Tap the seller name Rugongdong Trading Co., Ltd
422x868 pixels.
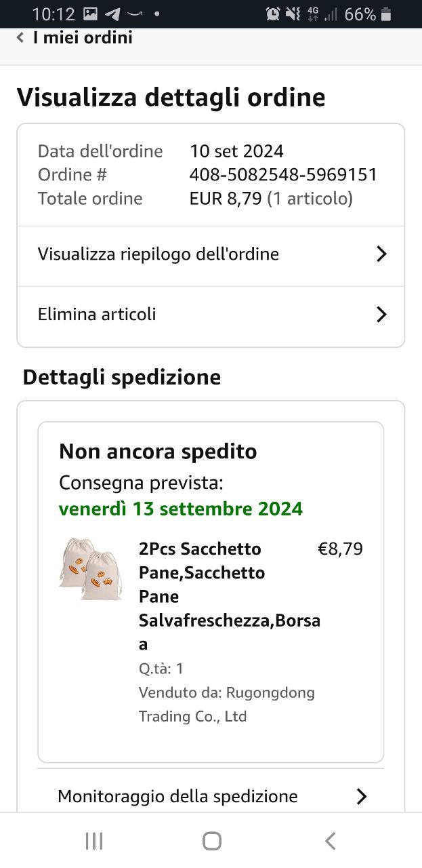pos(226,705)
